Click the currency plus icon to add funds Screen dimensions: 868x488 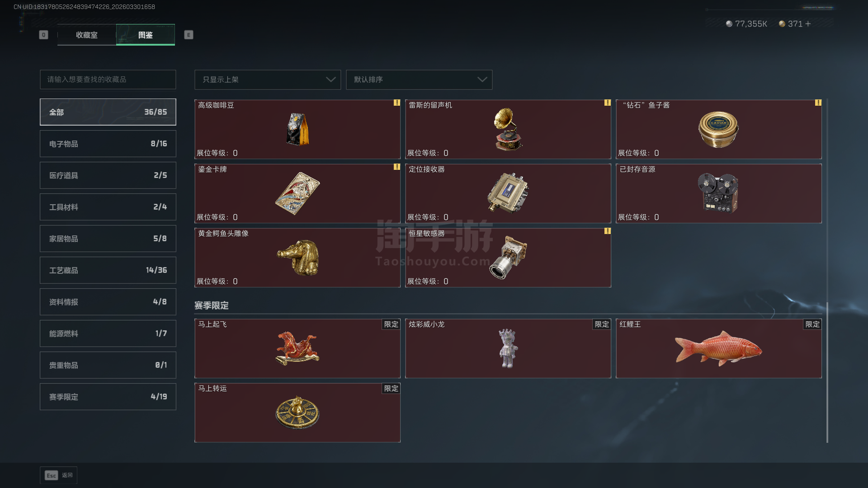[x=808, y=23]
